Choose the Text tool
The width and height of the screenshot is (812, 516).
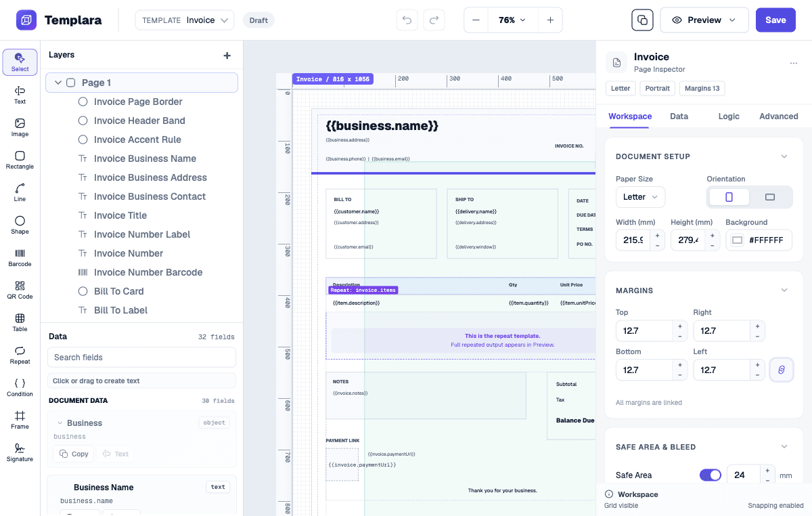(x=20, y=95)
